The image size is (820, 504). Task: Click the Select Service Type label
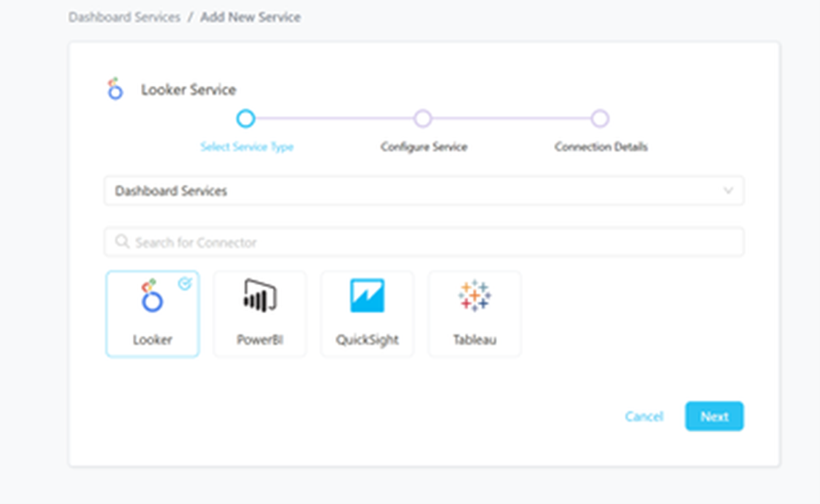(247, 147)
